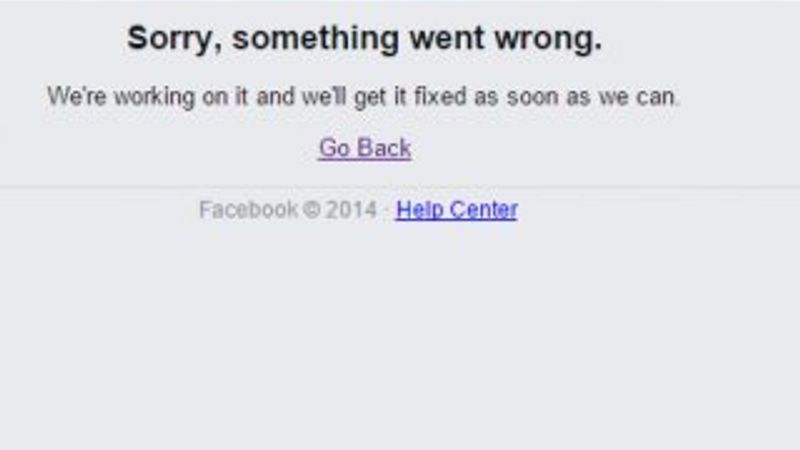Click the word 'fixed' in the message
800x450 pixels.
coord(440,96)
